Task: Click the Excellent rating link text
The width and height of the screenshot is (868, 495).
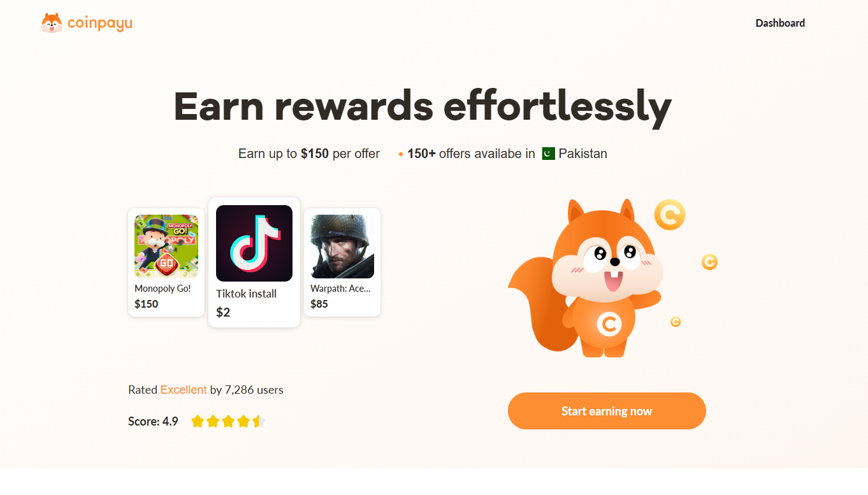Action: coord(184,390)
